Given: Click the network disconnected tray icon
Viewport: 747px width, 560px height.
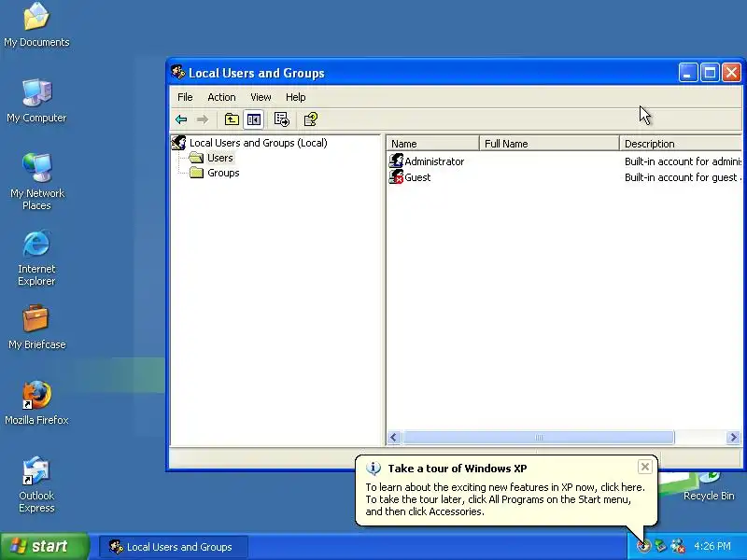Looking at the screenshot, I should click(678, 546).
